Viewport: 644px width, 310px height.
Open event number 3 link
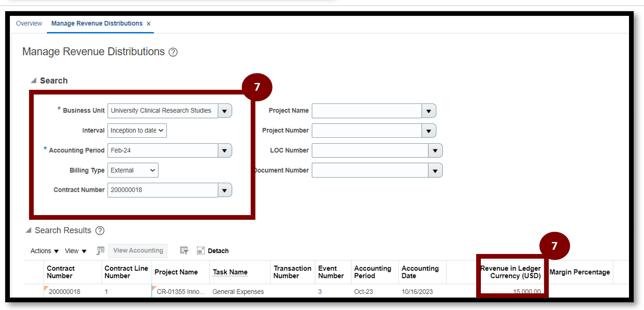(320, 292)
